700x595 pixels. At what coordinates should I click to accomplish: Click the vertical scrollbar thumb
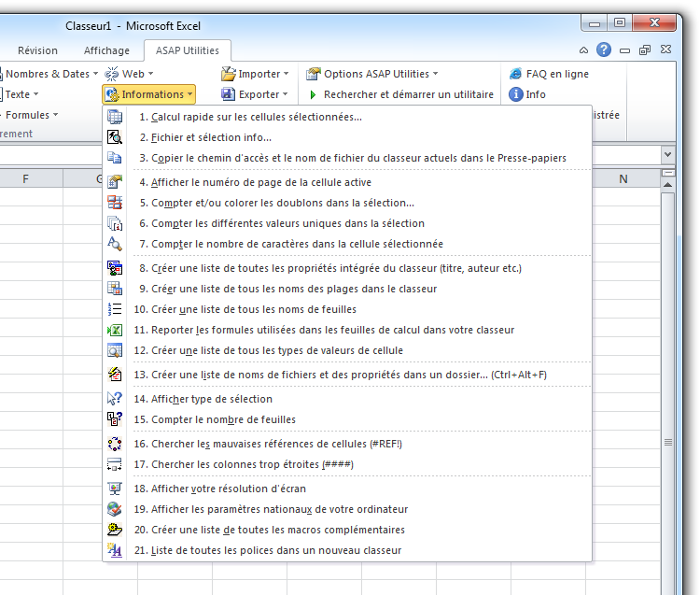point(668,442)
